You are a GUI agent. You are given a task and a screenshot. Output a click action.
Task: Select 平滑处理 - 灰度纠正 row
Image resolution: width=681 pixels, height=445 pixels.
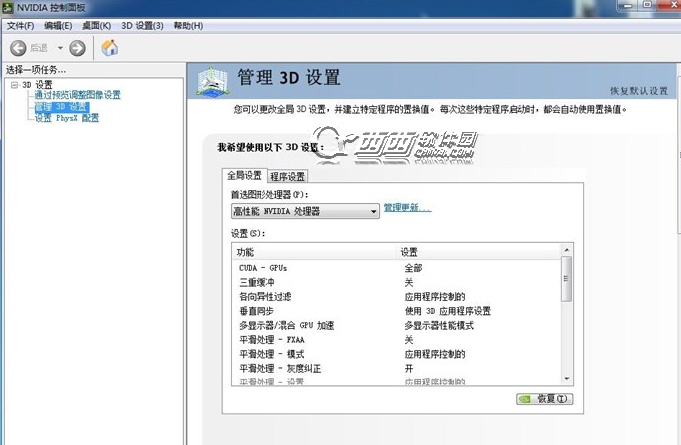397,368
